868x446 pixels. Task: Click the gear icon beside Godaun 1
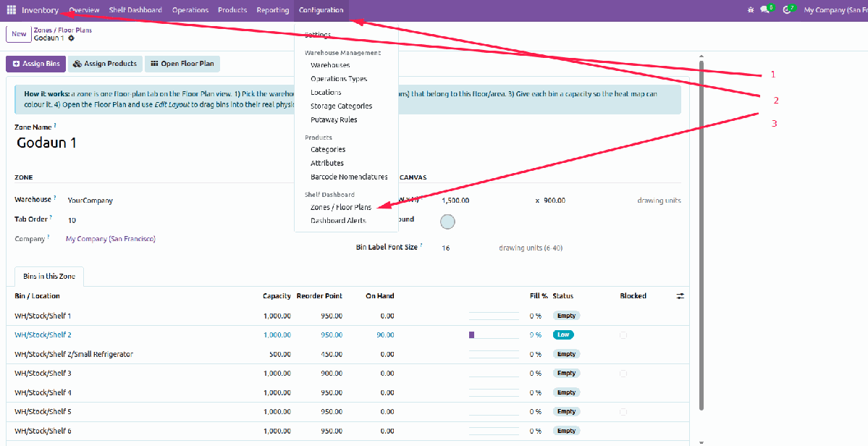tap(71, 38)
